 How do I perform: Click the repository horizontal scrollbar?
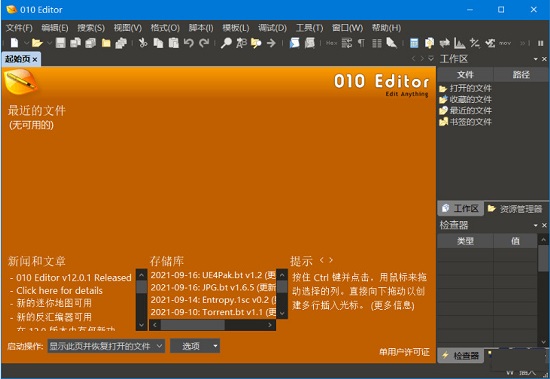pyautogui.click(x=212, y=325)
